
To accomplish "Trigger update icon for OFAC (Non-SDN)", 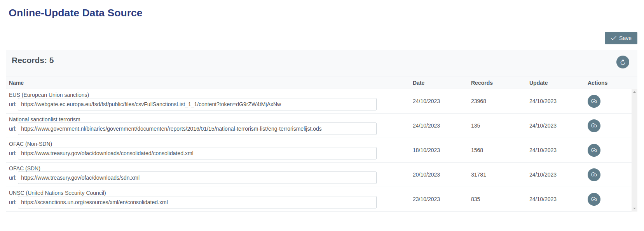I will [x=593, y=150].
